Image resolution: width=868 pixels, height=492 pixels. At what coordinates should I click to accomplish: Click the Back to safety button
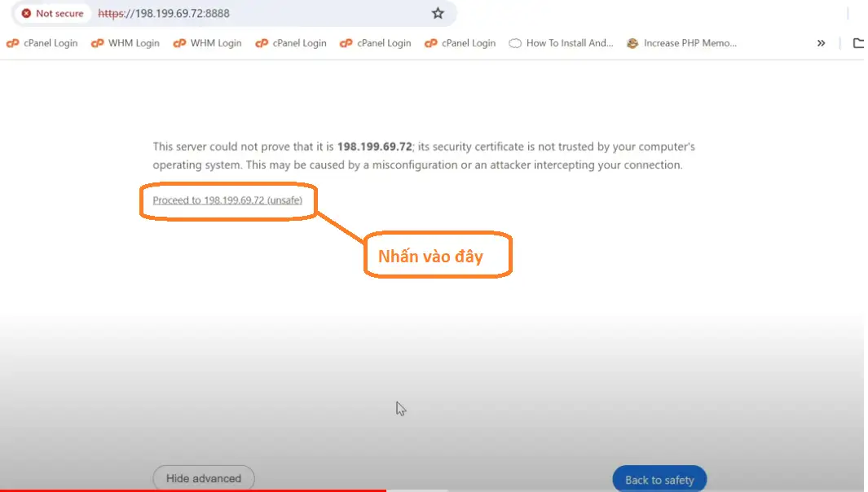(659, 479)
